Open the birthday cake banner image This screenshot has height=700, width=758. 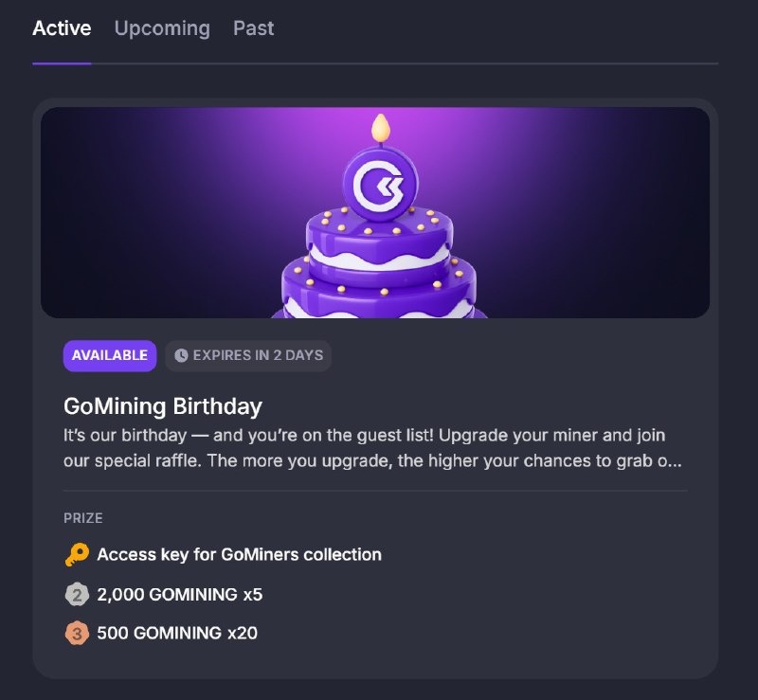click(x=375, y=213)
